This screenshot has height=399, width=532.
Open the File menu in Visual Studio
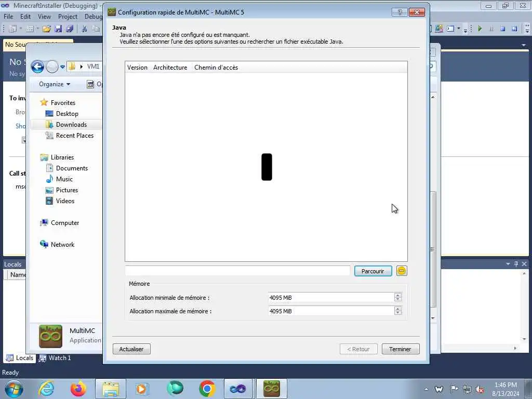click(x=8, y=17)
